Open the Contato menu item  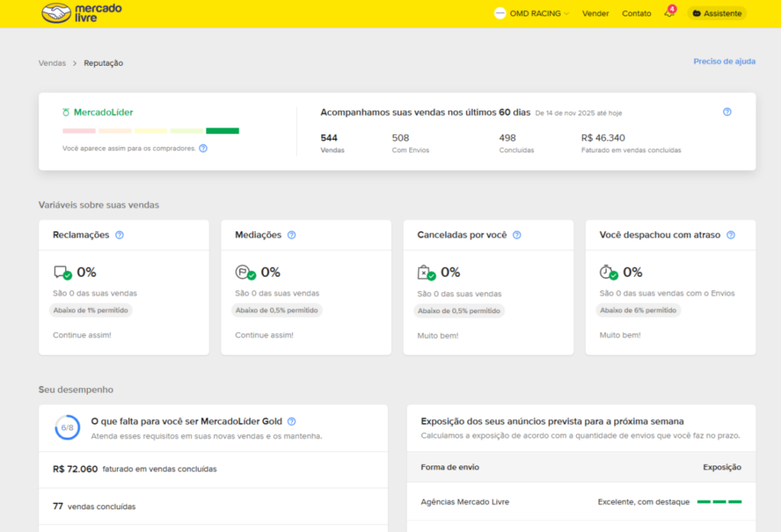tap(636, 14)
